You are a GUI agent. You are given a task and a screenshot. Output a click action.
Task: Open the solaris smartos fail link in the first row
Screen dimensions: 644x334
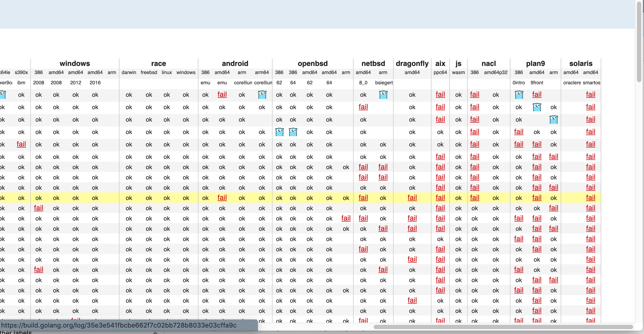[591, 95]
